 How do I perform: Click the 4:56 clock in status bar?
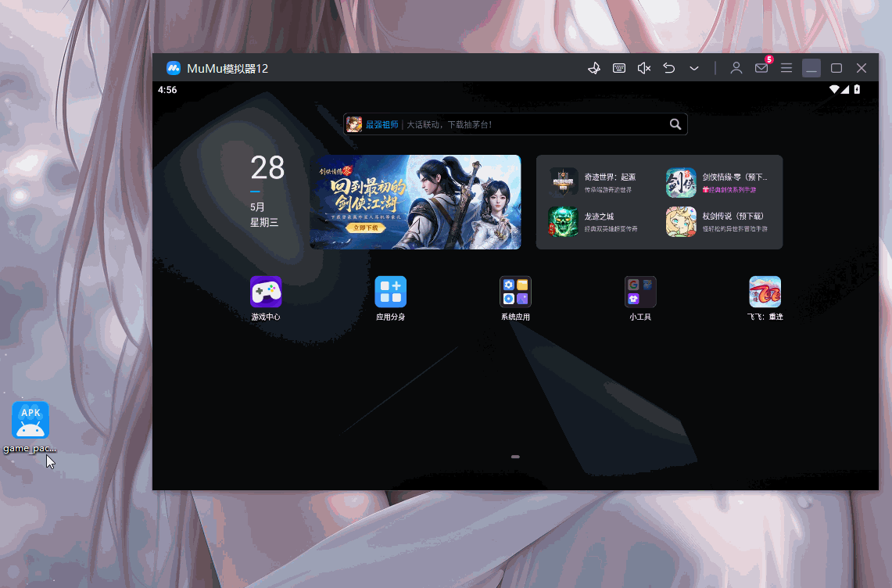pyautogui.click(x=167, y=90)
